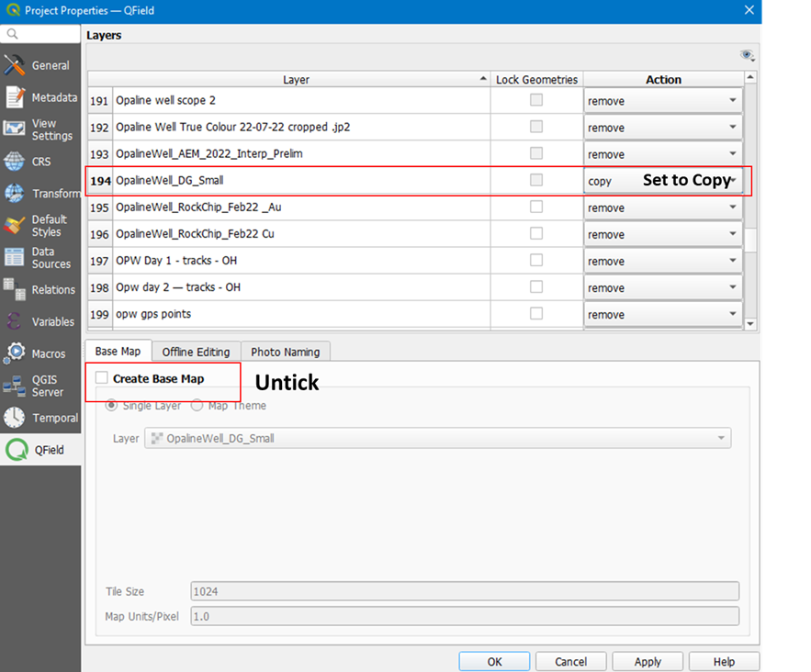Image resolution: width=811 pixels, height=672 pixels.
Task: Select layer row OpalineWell_DG_Small
Action: 301,181
